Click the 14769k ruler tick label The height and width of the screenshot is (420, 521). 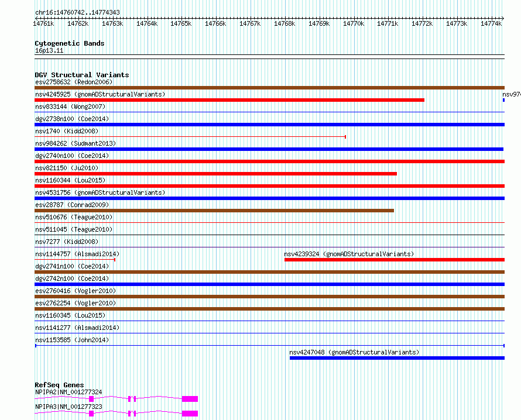point(319,23)
